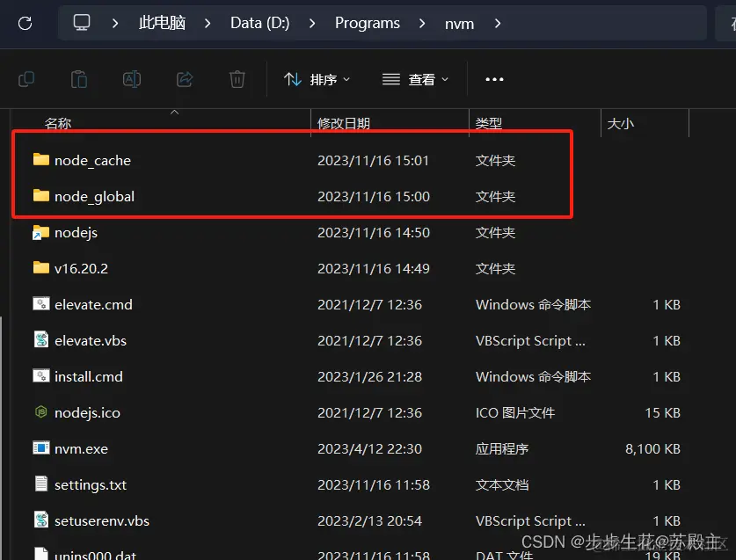736x560 pixels.
Task: Select elevate.cmd file name
Action: tap(93, 305)
